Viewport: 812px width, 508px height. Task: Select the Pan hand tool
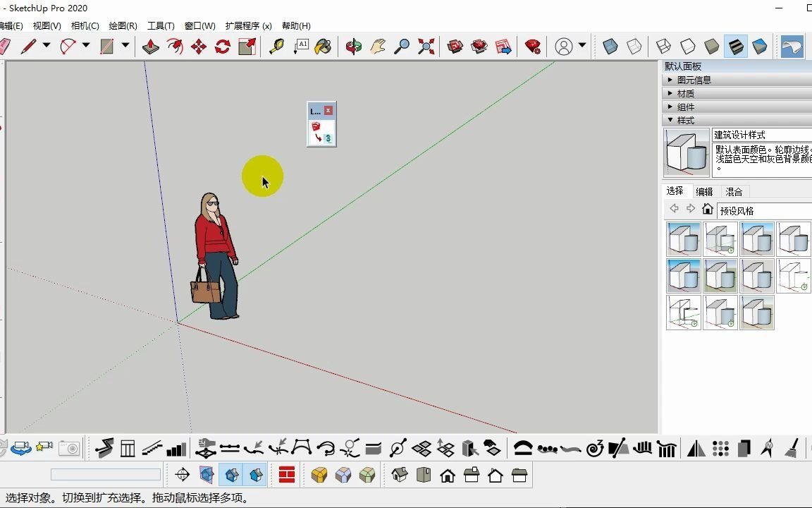pos(378,47)
